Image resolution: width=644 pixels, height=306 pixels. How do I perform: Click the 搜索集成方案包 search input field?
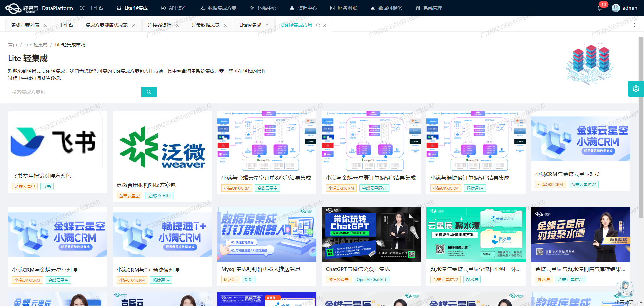[x=74, y=92]
